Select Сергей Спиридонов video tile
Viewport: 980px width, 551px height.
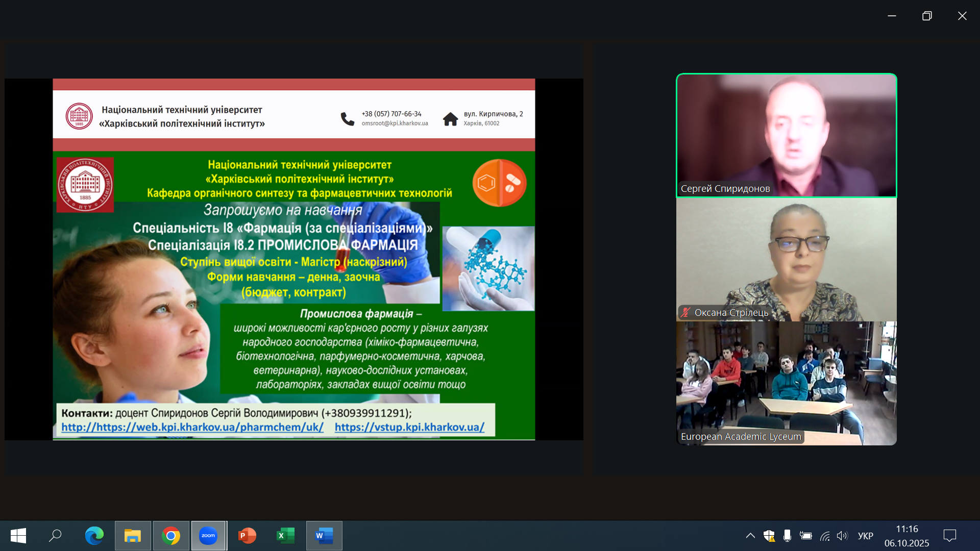click(786, 135)
